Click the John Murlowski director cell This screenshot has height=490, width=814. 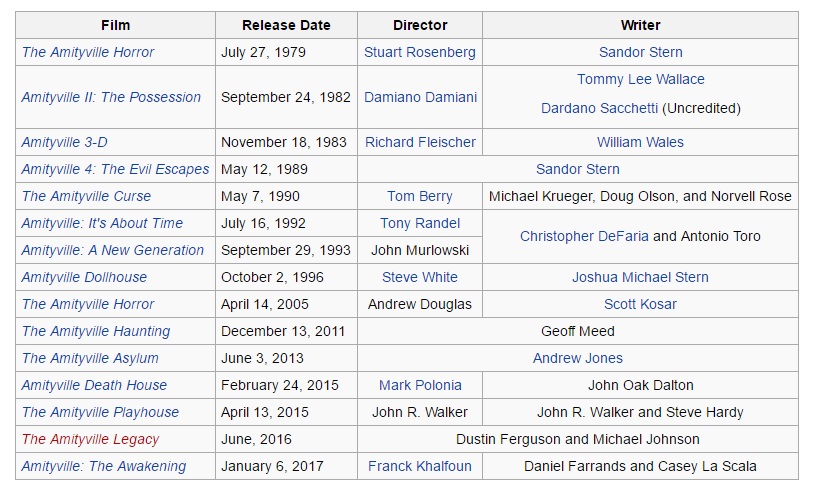coord(420,250)
